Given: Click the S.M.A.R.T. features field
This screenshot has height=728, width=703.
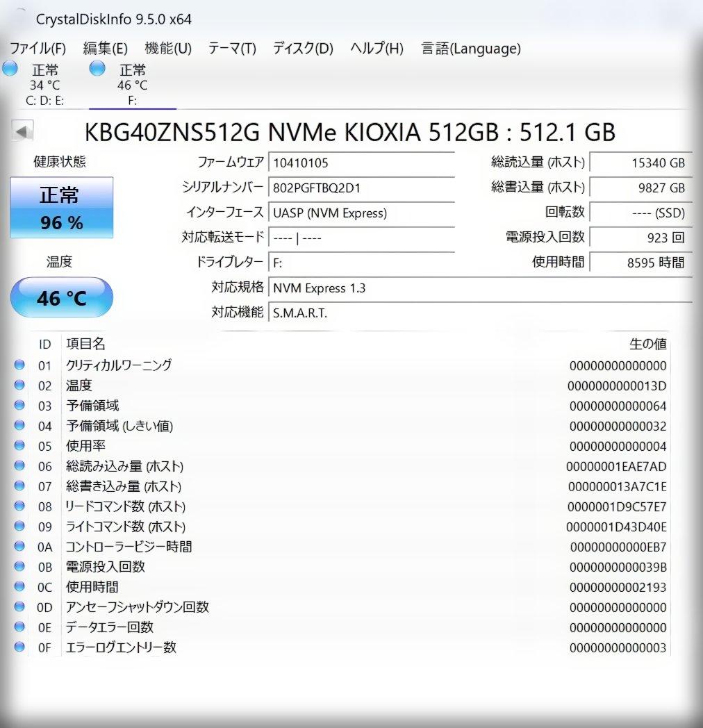Looking at the screenshot, I should (480, 313).
